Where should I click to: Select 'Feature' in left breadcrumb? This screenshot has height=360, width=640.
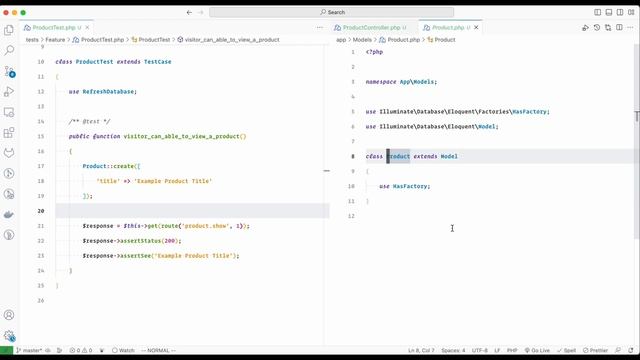click(x=55, y=40)
